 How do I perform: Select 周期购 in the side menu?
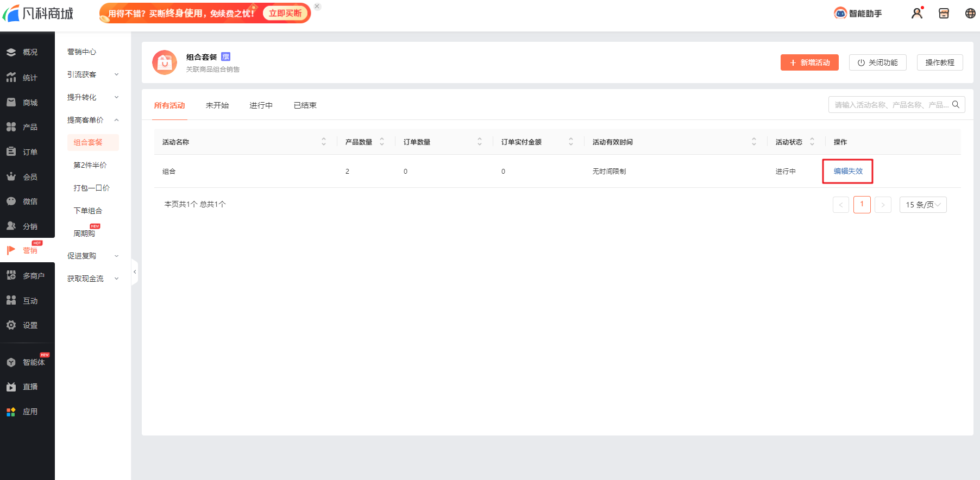pos(84,233)
